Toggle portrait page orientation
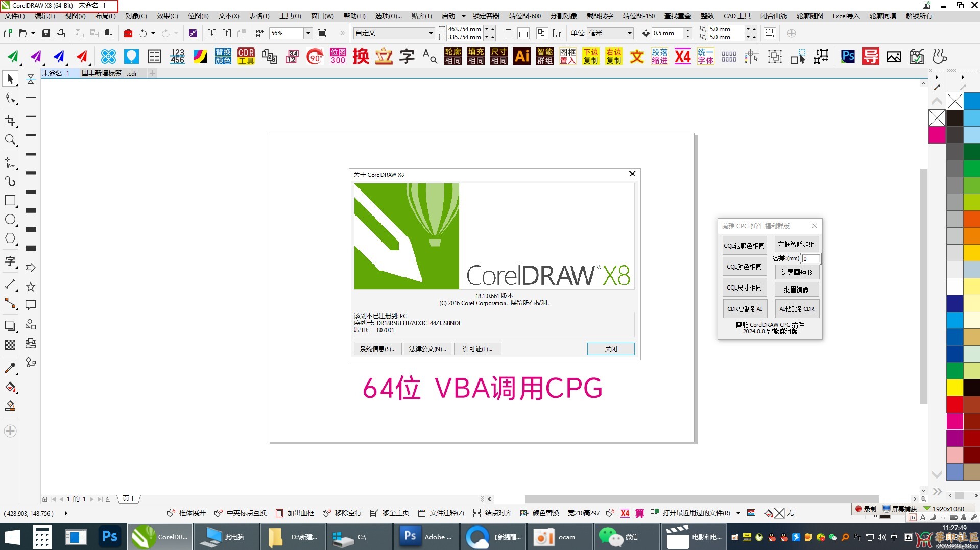This screenshot has height=550, width=980. point(508,34)
